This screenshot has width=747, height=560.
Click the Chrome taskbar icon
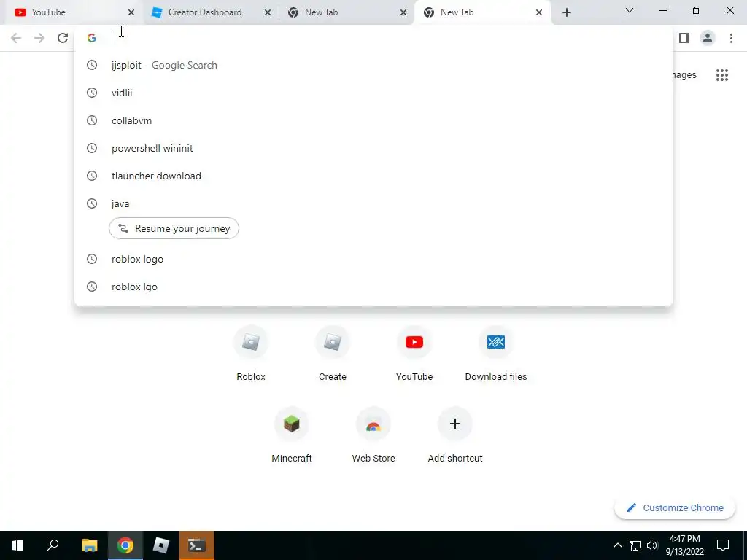pyautogui.click(x=125, y=545)
